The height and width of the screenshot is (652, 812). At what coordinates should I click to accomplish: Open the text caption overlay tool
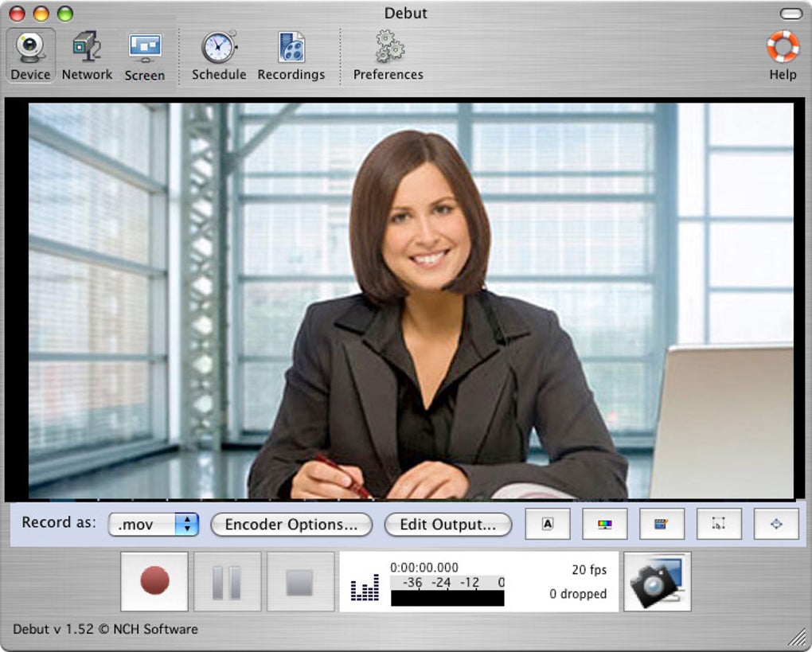547,523
